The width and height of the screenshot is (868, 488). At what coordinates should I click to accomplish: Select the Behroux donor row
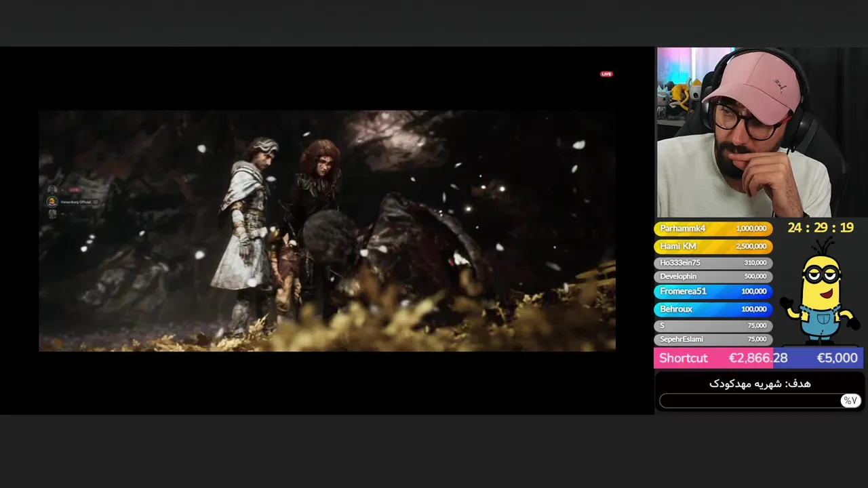(x=713, y=309)
